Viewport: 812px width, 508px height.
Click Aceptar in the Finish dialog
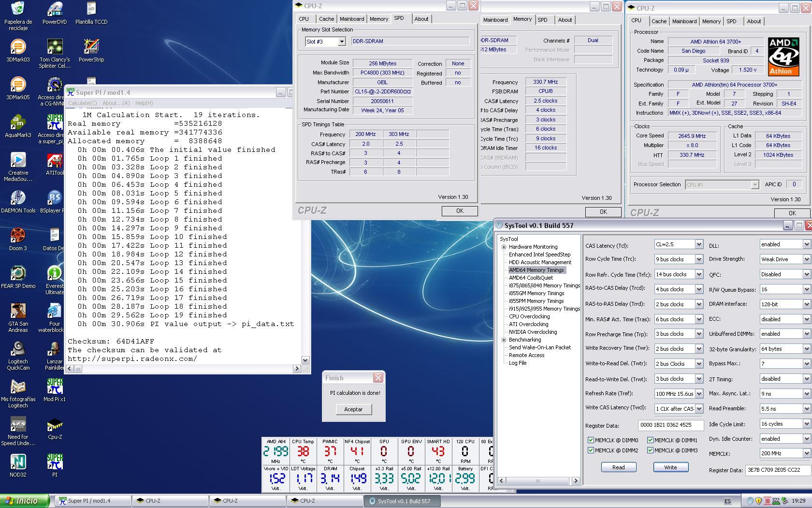click(353, 409)
